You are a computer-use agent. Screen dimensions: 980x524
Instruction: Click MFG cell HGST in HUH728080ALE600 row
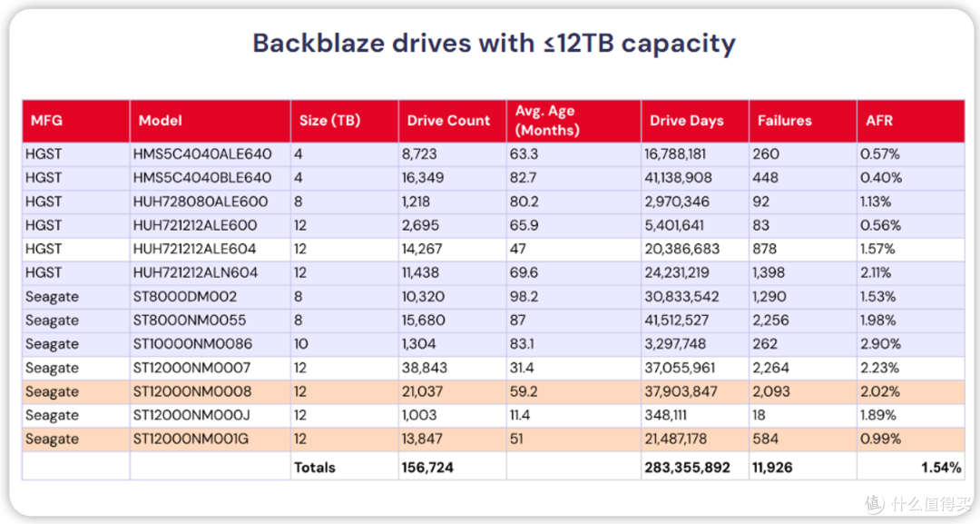coord(44,202)
